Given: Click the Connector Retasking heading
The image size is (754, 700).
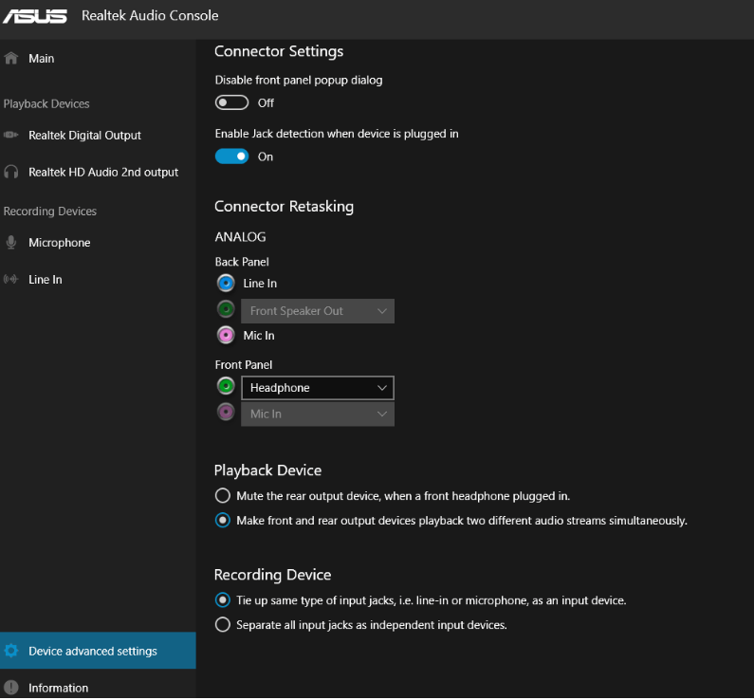Looking at the screenshot, I should [284, 206].
